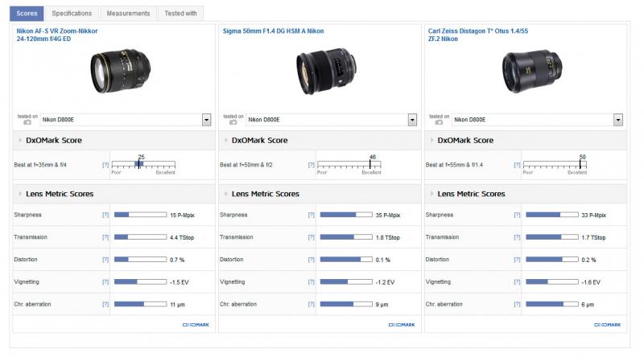
Task: Click Distortion help [?] in the Zeiss column
Action: 517,260
